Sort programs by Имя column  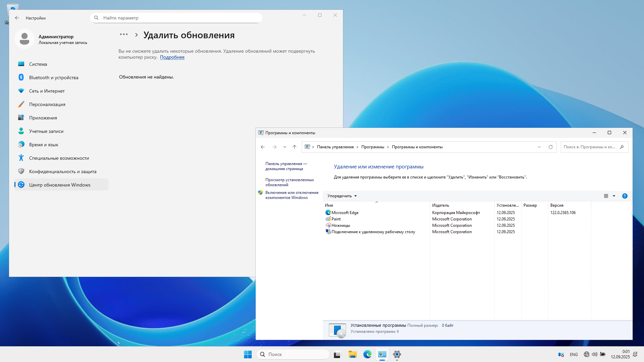tap(377, 205)
